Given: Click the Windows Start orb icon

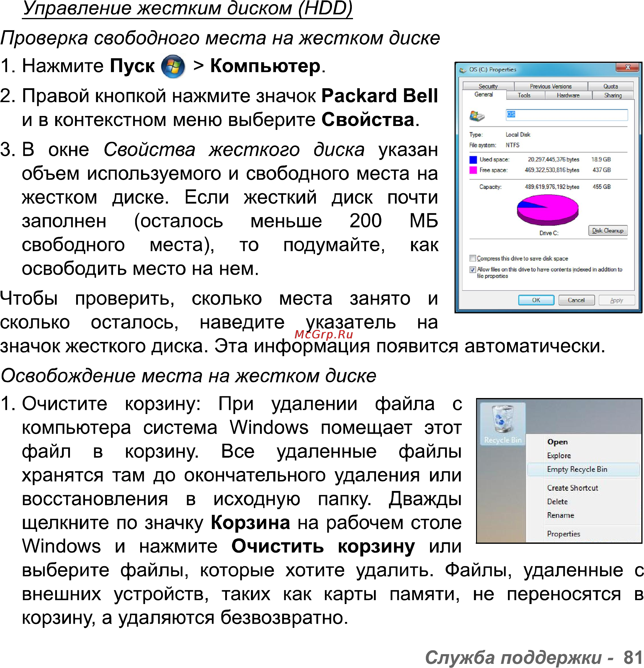Looking at the screenshot, I should [x=173, y=66].
